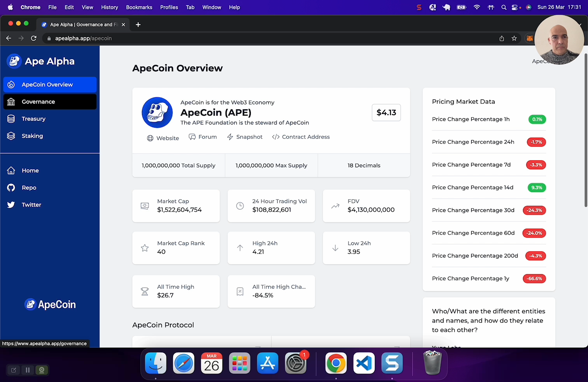Open System Settings from the Dock
588x382 pixels.
(296, 363)
